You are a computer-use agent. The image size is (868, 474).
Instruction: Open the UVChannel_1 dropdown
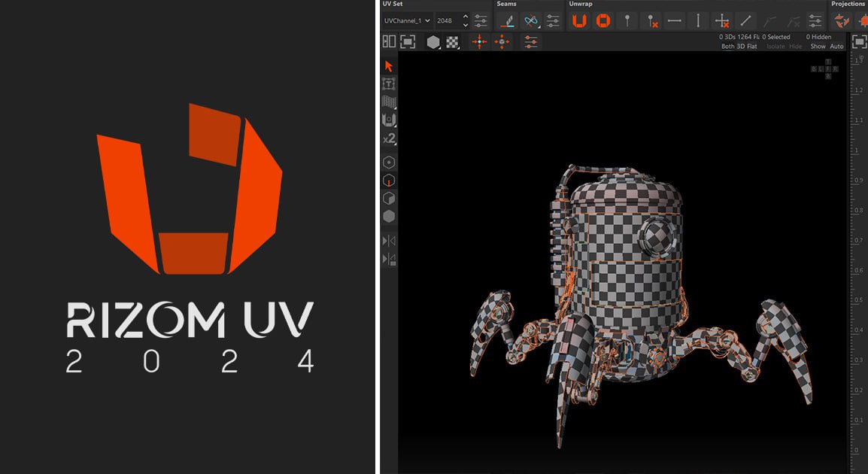[406, 21]
